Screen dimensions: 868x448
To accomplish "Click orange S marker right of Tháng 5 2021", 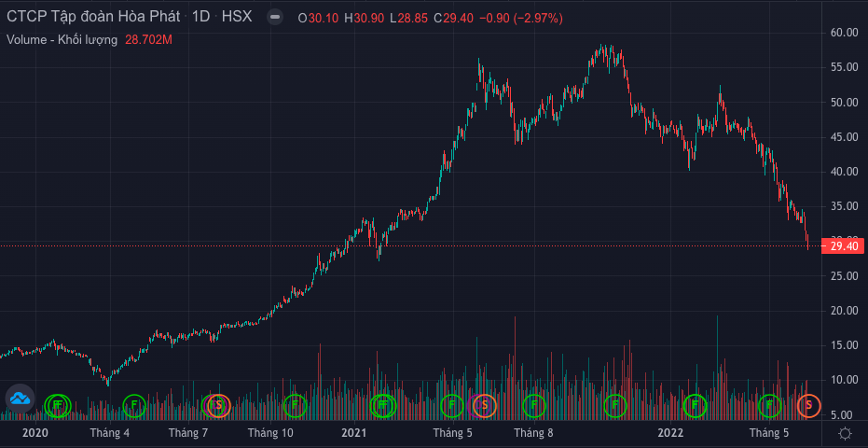I will click(x=484, y=405).
